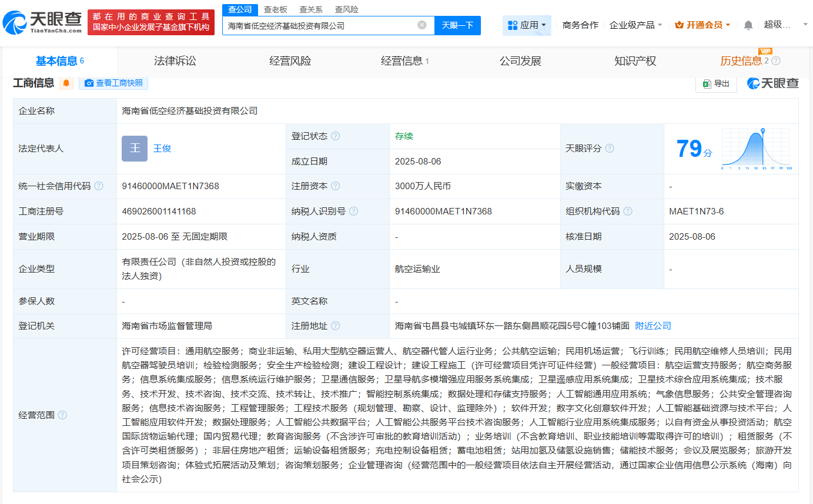Click the camera icon on 查看工商快照
The height and width of the screenshot is (504, 813).
pyautogui.click(x=89, y=83)
